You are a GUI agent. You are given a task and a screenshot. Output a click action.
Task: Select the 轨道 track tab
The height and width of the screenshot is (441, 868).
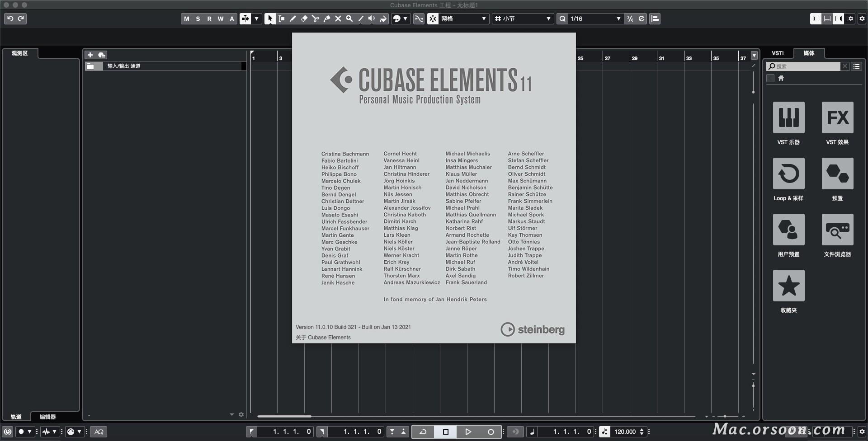16,417
